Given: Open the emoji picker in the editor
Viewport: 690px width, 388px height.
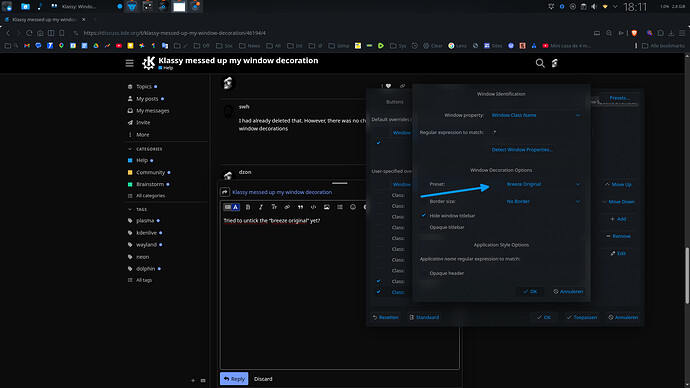Looking at the screenshot, I should pyautogui.click(x=353, y=207).
